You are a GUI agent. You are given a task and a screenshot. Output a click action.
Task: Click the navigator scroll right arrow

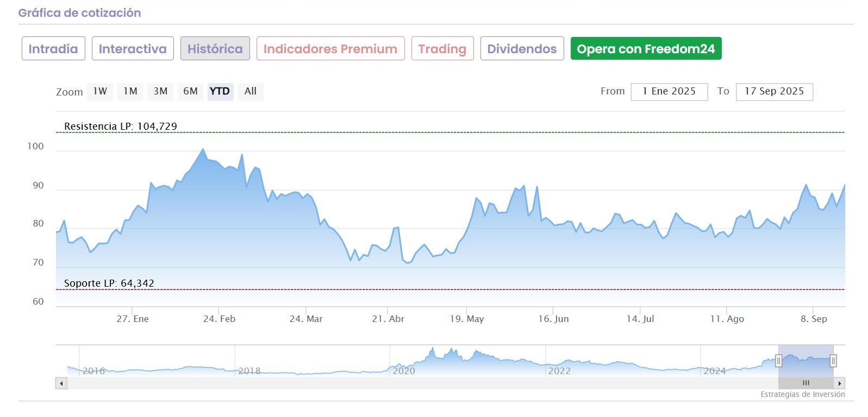pyautogui.click(x=840, y=383)
